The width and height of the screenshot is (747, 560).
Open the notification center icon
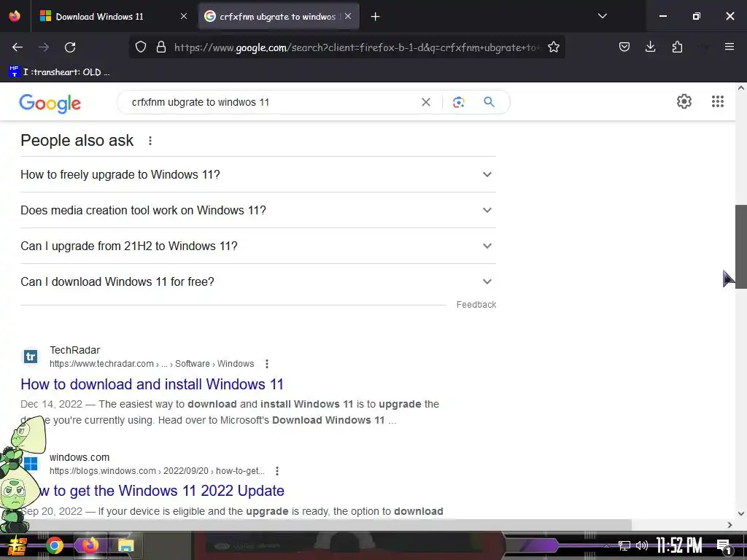pyautogui.click(x=724, y=546)
